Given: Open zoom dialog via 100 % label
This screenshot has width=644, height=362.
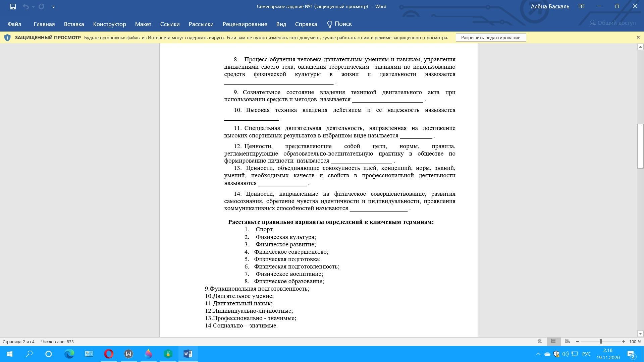Looking at the screenshot, I should (635, 342).
